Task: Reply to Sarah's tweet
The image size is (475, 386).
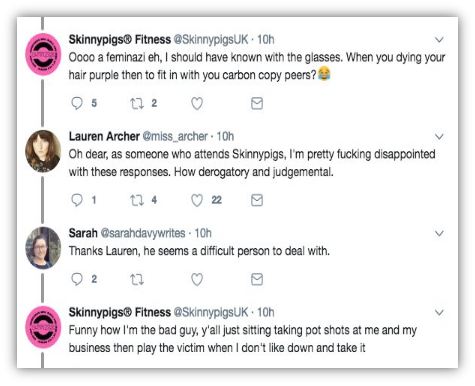Action: coord(77,279)
